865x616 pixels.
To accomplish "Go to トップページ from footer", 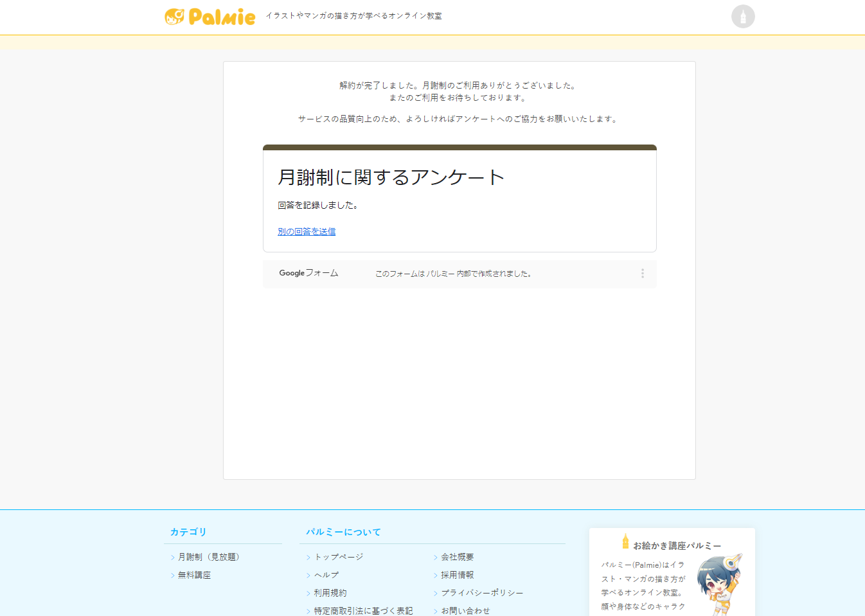I will point(339,557).
